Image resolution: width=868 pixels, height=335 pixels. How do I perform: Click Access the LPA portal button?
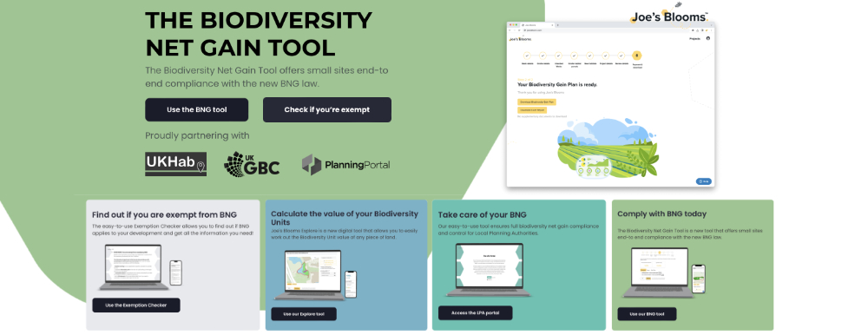(475, 312)
